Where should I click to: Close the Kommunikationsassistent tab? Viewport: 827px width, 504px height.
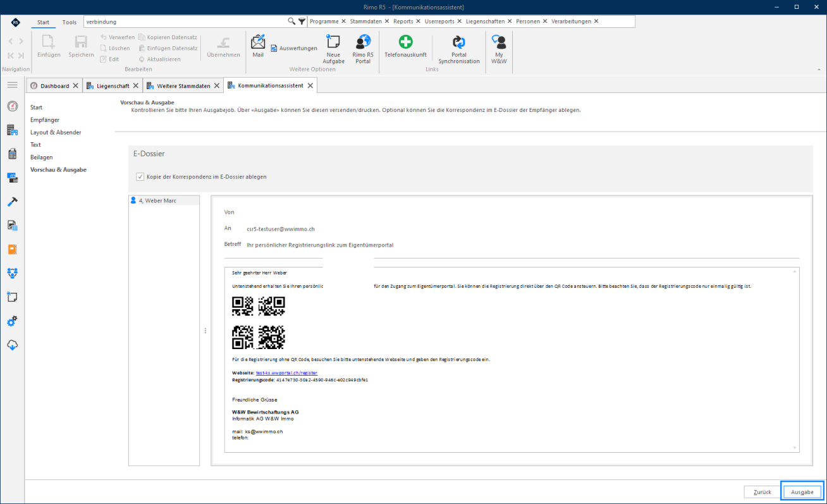(x=311, y=85)
